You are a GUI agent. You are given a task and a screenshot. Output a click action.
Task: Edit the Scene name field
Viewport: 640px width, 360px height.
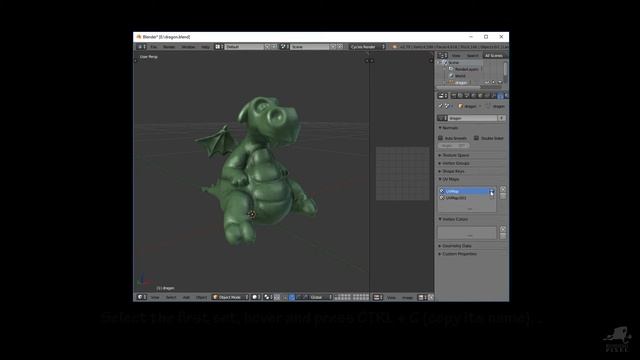[310, 47]
